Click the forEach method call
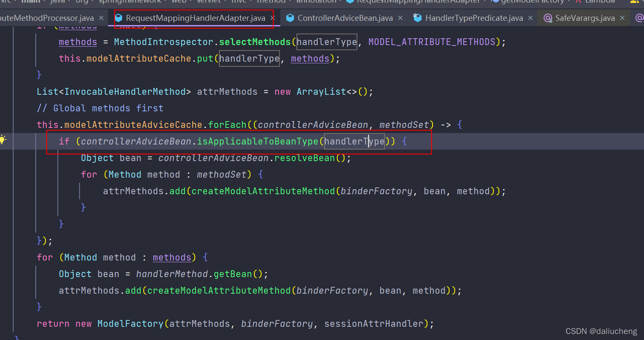Viewport: 644px width, 340px height. click(x=227, y=125)
